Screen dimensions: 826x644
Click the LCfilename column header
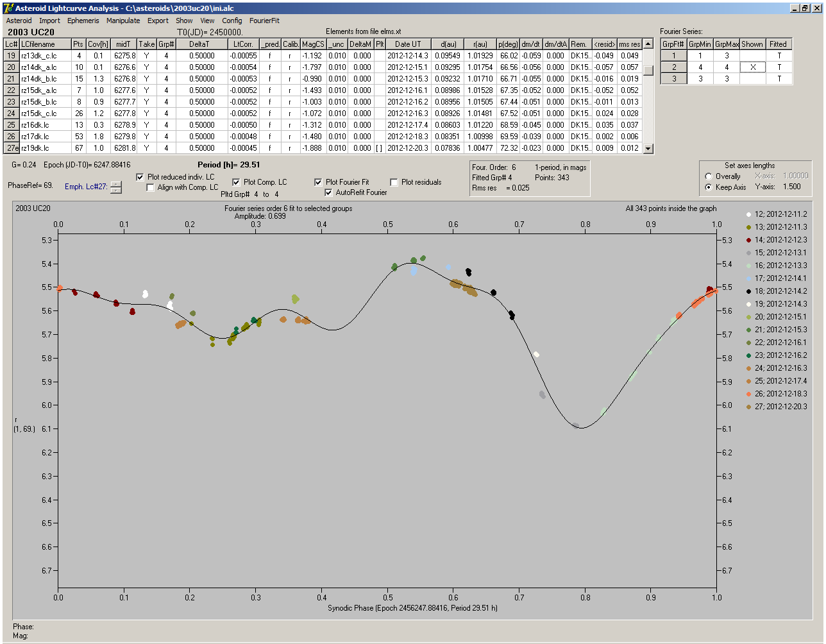click(44, 44)
